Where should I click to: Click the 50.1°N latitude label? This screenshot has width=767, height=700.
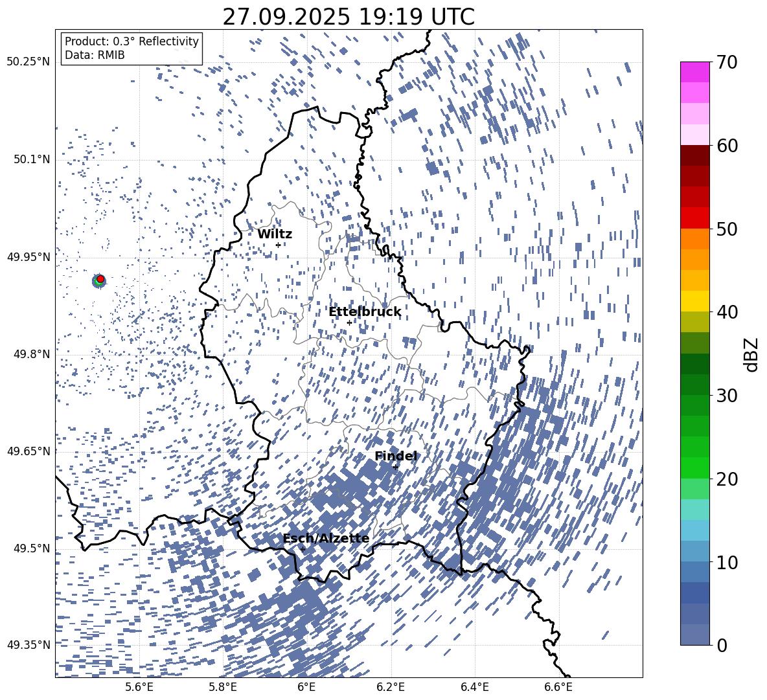click(32, 160)
